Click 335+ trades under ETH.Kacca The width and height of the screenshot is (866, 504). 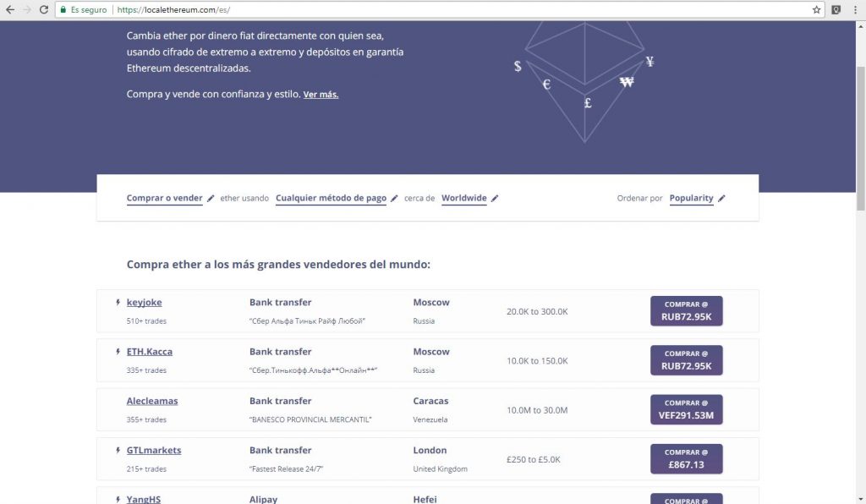pyautogui.click(x=146, y=370)
